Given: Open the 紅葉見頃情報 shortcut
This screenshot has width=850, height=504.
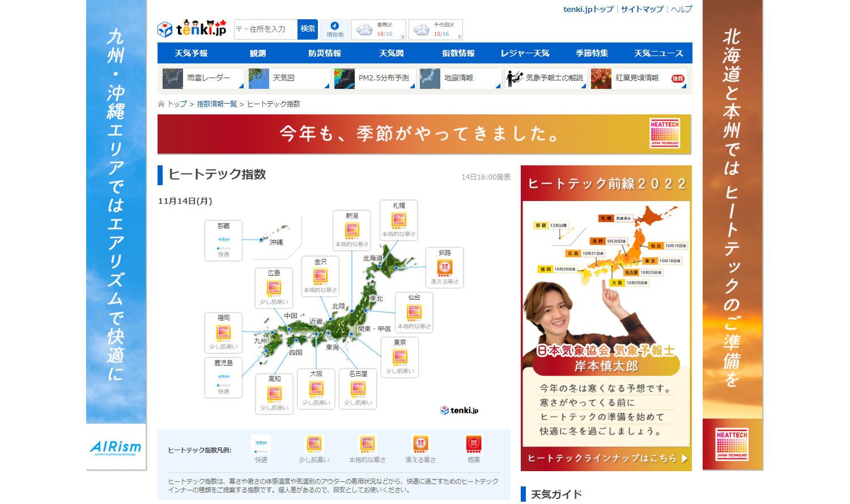Looking at the screenshot, I should (x=639, y=79).
